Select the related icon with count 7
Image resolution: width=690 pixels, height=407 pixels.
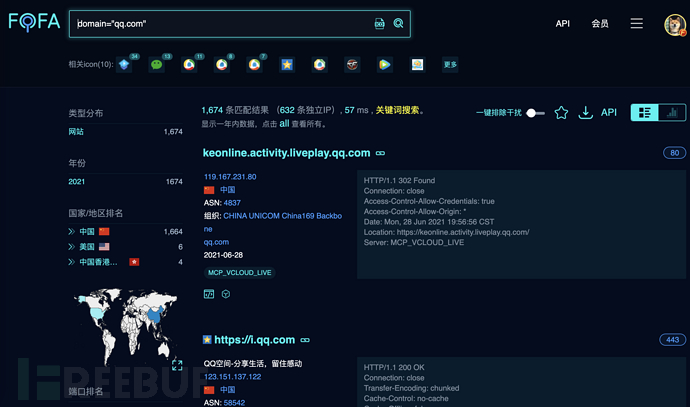tap(254, 65)
